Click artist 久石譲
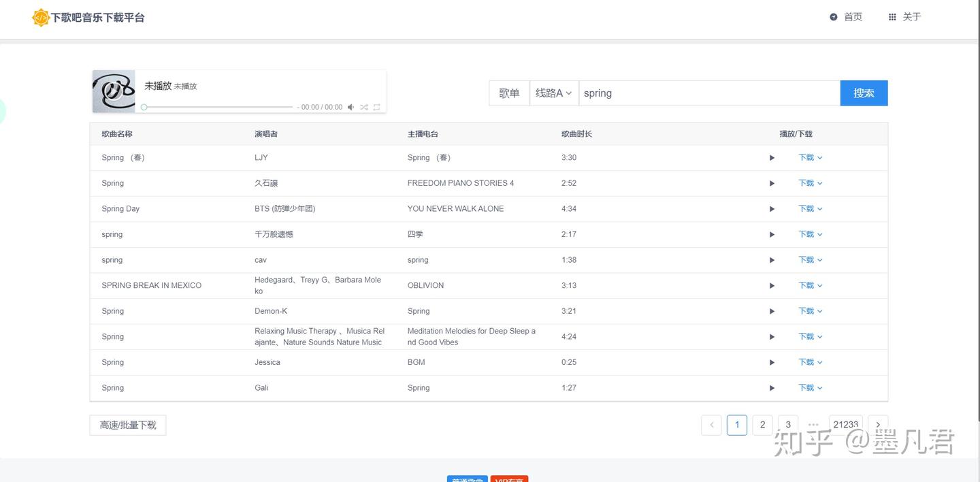This screenshot has width=980, height=482. click(266, 183)
